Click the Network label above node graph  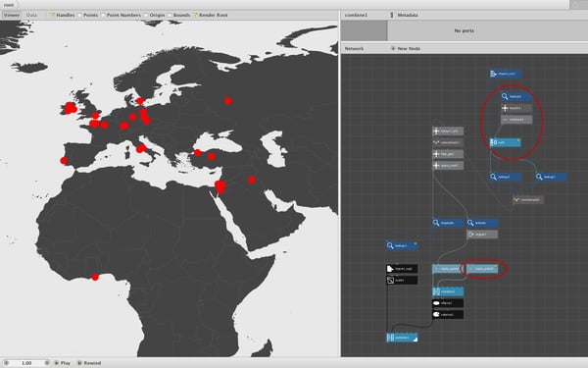coord(354,48)
